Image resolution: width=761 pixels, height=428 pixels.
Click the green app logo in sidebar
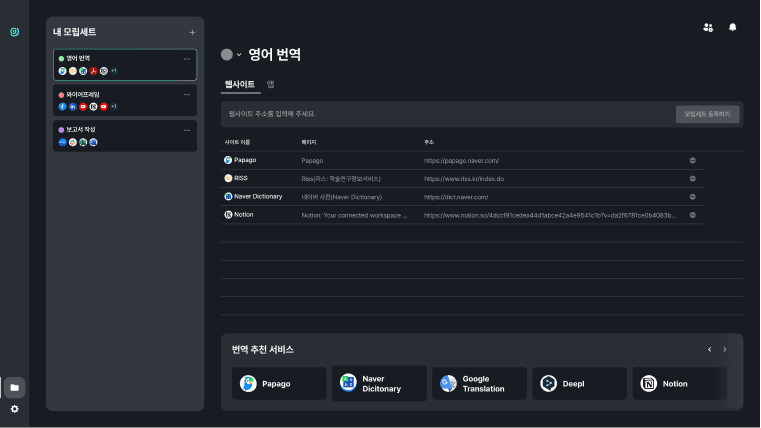point(15,32)
